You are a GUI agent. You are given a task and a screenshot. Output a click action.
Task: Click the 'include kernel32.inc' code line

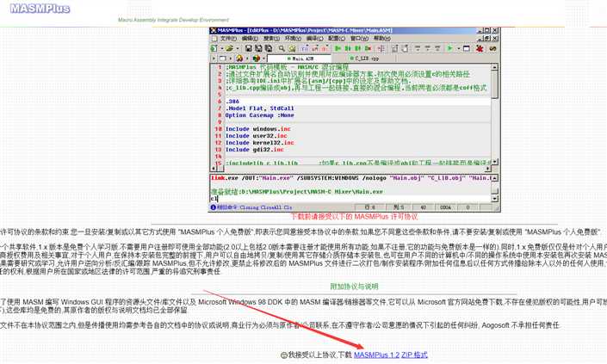point(260,142)
